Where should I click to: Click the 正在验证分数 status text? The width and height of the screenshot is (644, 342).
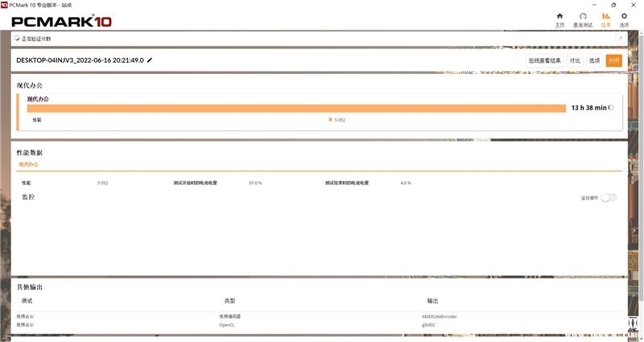[x=36, y=39]
